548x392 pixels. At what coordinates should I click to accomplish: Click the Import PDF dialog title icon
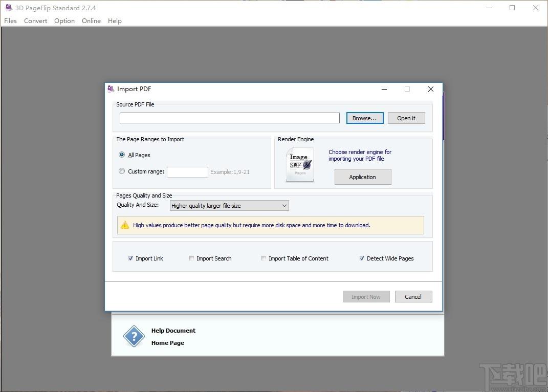pos(111,89)
